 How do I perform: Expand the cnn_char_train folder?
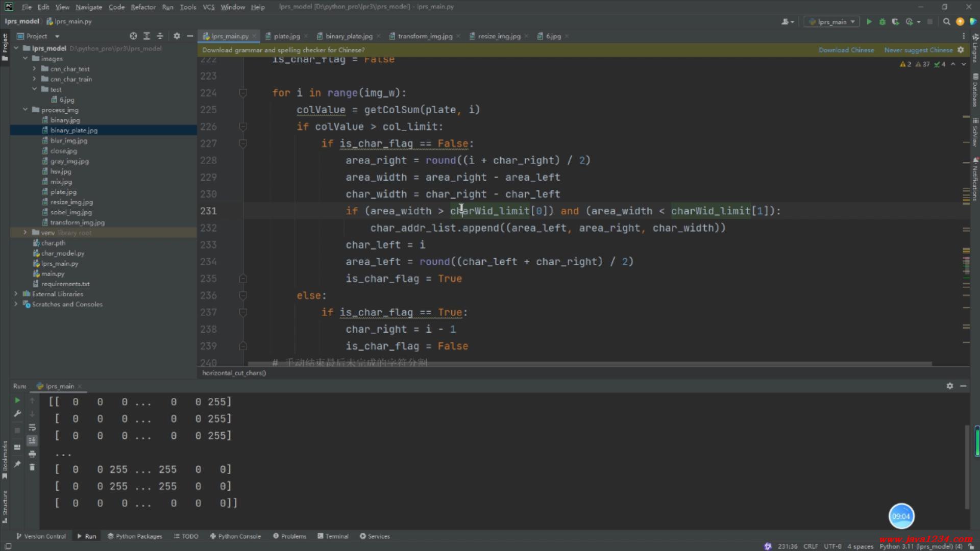point(34,79)
